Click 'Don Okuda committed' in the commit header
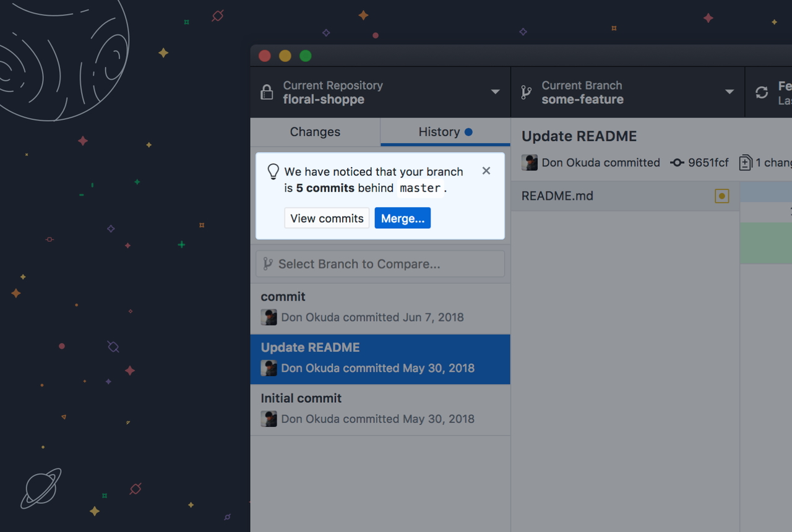 601,163
